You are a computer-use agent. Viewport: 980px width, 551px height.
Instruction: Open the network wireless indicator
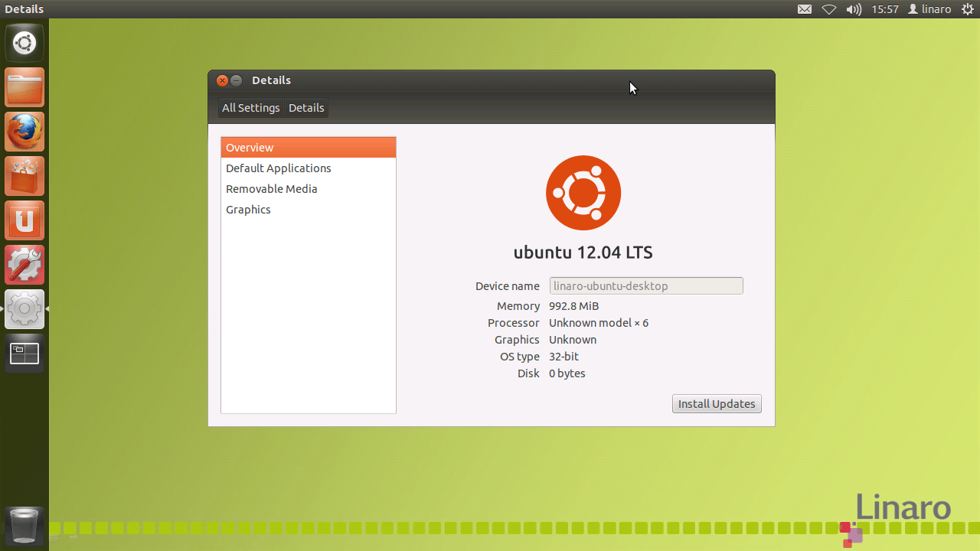[829, 9]
